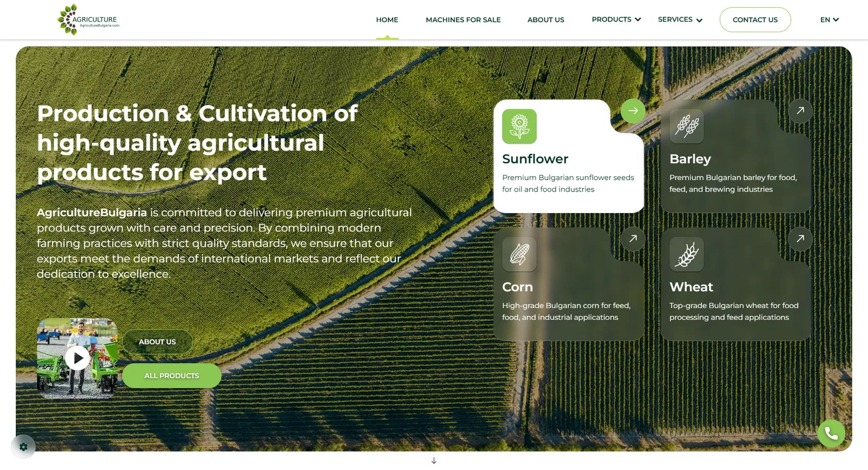Image resolution: width=868 pixels, height=470 pixels.
Task: Click the Contact Us button
Action: [755, 19]
